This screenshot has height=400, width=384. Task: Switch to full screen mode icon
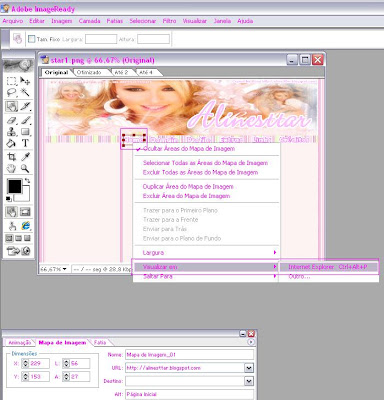[27, 238]
